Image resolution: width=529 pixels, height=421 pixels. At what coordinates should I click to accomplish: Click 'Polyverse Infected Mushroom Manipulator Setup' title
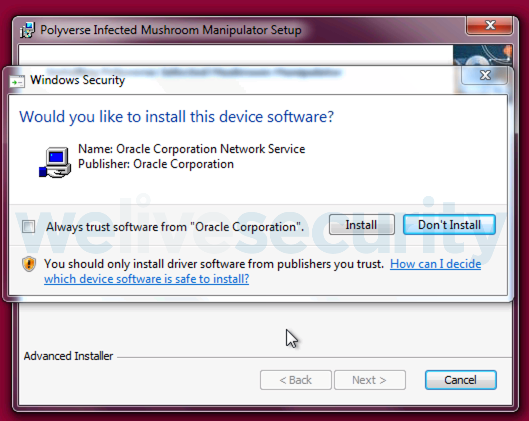171,30
